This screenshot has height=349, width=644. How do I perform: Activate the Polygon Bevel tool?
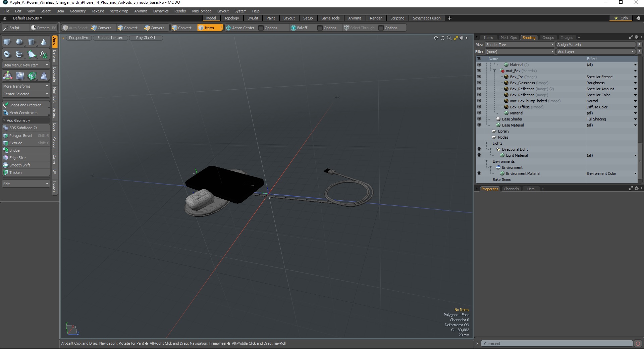(26, 136)
